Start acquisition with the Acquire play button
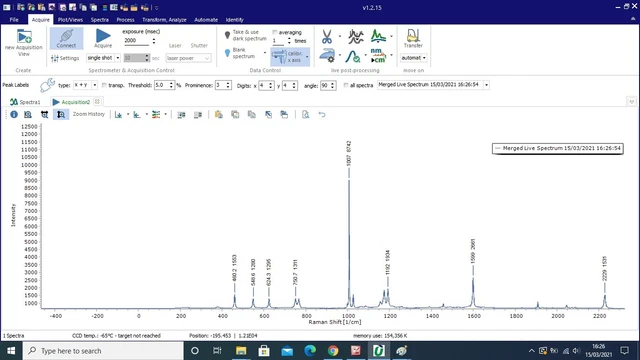 [103, 38]
